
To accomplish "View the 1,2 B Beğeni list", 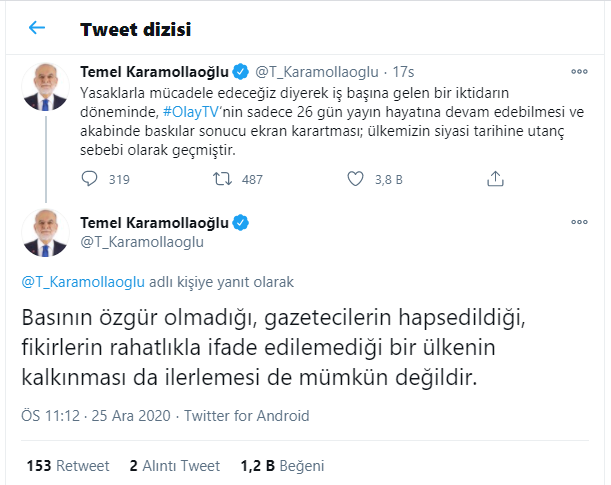I will pyautogui.click(x=281, y=465).
